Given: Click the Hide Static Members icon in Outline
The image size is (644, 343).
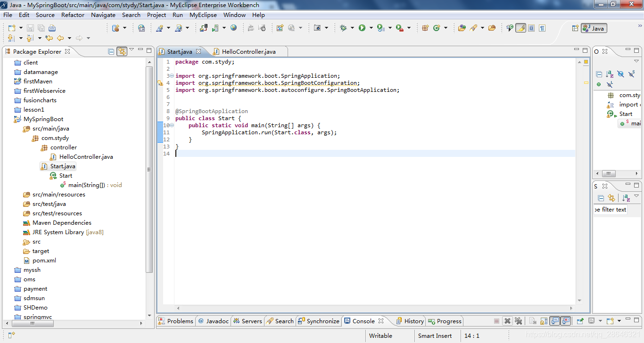Looking at the screenshot, I should pyautogui.click(x=632, y=74).
